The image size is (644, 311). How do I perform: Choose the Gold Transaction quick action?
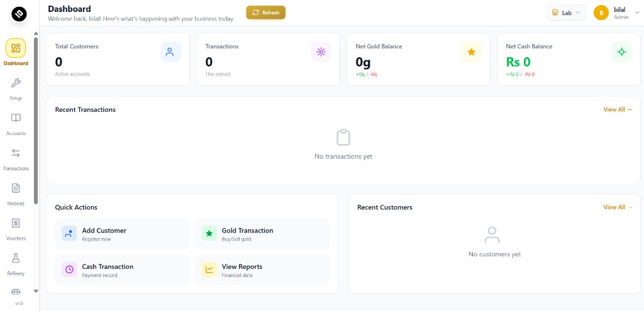point(262,234)
